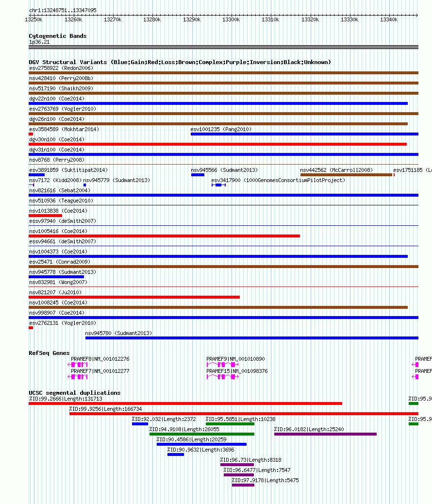
Task: Open variant nsv821207 (Ju2010)
Action: [x=55, y=292]
